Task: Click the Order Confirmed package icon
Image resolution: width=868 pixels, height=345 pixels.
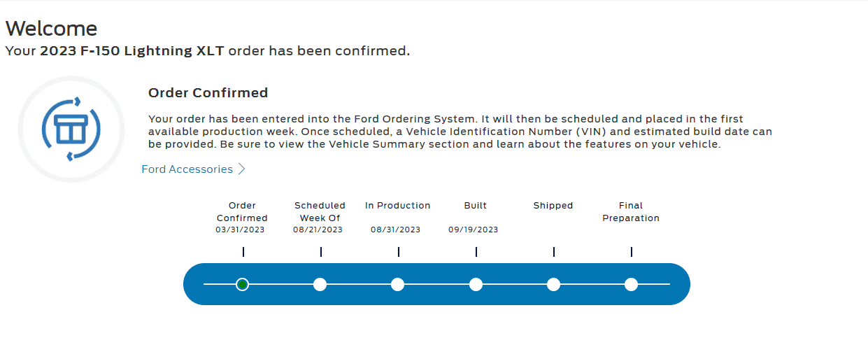Action: [x=71, y=129]
